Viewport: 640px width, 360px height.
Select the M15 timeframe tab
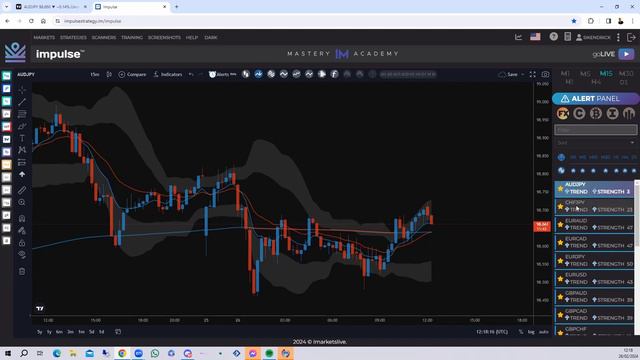[x=606, y=73]
